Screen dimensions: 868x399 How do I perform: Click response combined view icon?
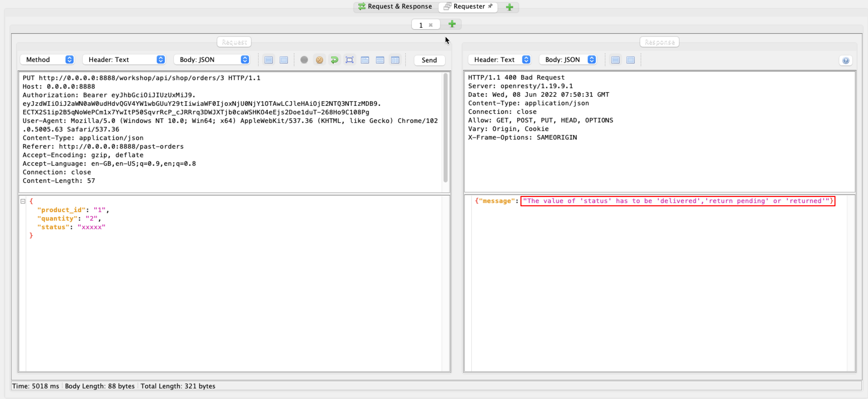630,60
